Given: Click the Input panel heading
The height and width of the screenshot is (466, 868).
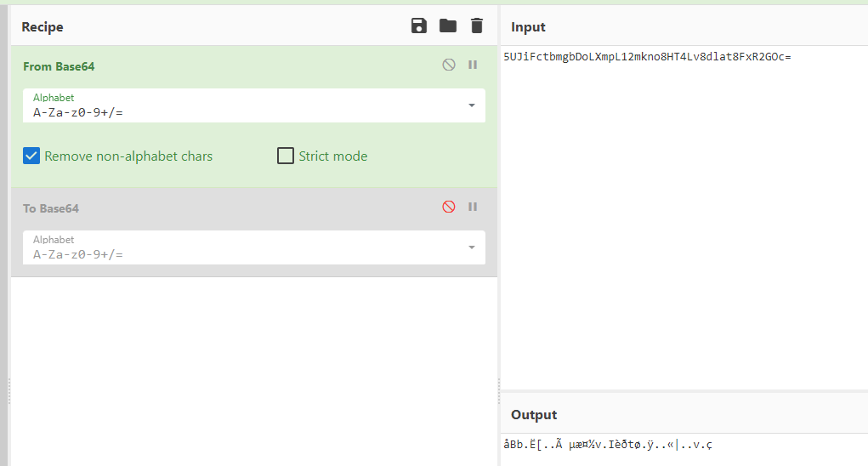Looking at the screenshot, I should [x=528, y=27].
